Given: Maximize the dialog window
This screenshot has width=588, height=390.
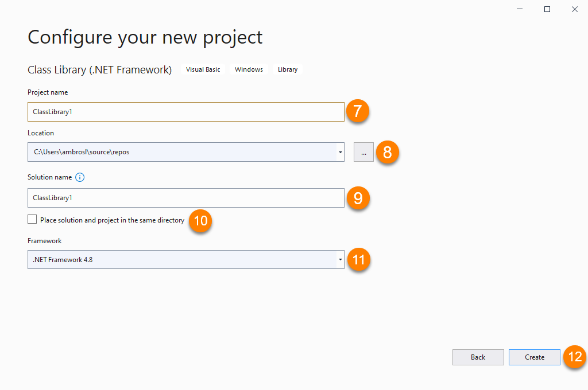Looking at the screenshot, I should 547,9.
